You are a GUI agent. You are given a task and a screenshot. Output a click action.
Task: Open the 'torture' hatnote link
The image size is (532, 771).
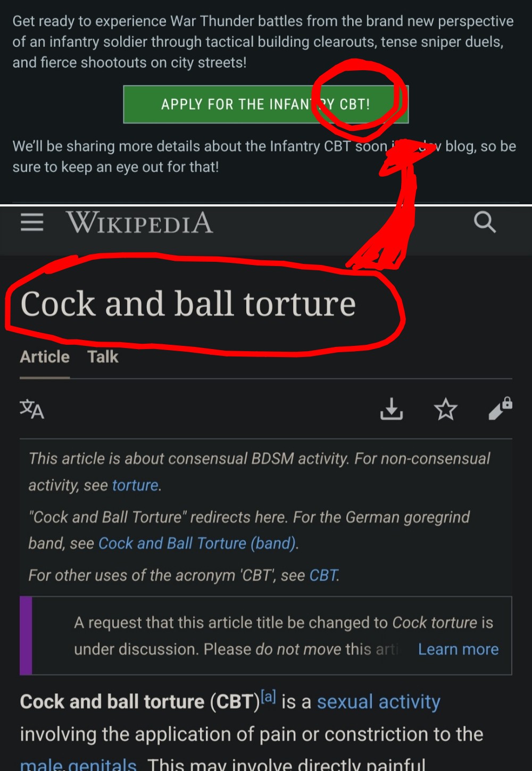tap(135, 485)
